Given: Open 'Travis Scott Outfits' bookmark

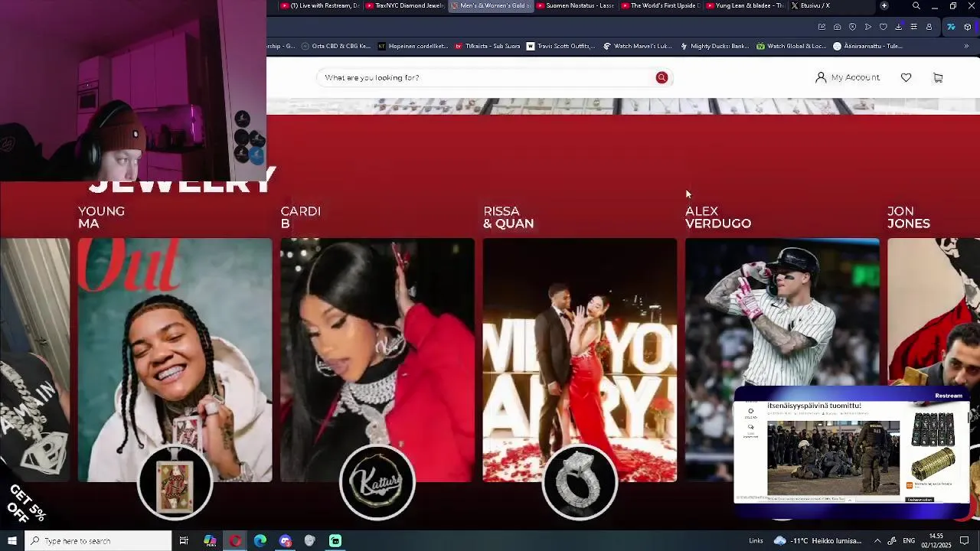Looking at the screenshot, I should pos(560,46).
